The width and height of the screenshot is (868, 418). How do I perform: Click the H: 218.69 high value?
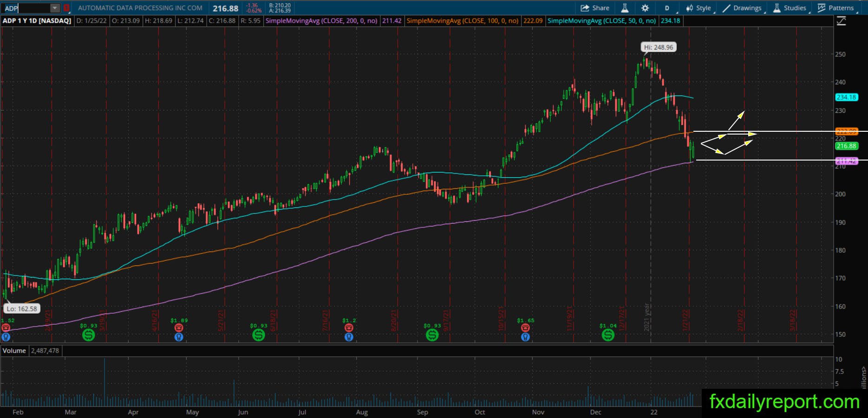[x=158, y=21]
